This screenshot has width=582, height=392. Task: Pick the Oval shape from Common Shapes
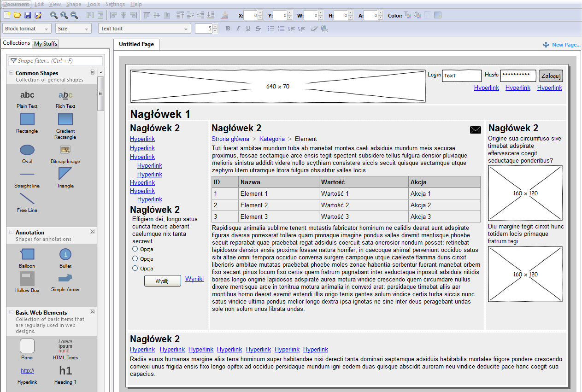[x=27, y=150]
